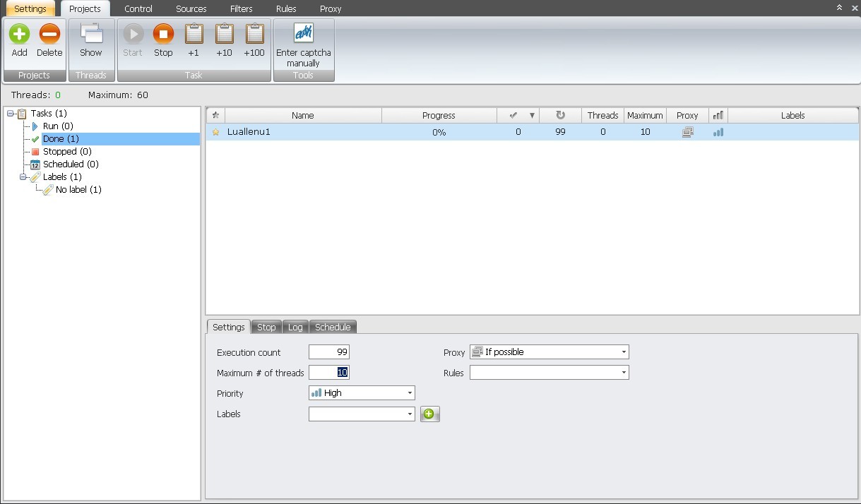Open the Stop tab in lower panel
Image resolution: width=861 pixels, height=504 pixels.
266,327
